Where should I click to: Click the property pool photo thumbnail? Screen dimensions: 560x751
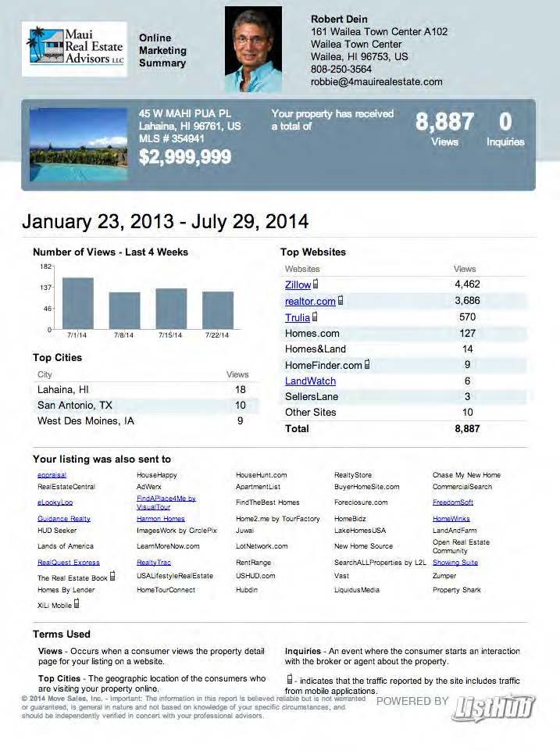pyautogui.click(x=79, y=144)
